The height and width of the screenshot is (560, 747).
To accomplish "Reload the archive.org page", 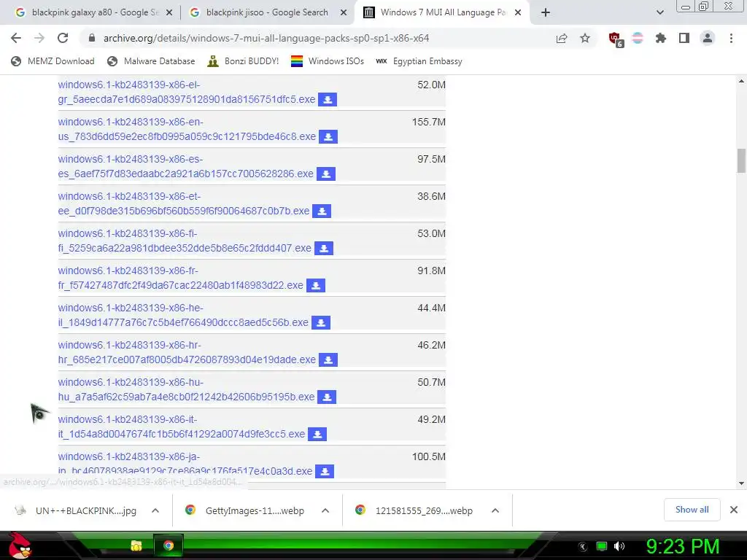I will pyautogui.click(x=63, y=38).
